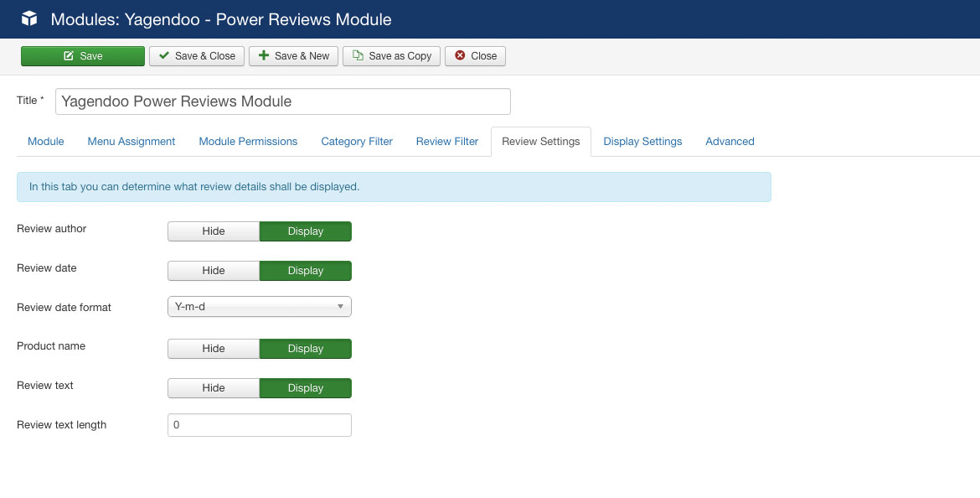Click the Title field label
This screenshot has height=498, width=980.
tap(30, 101)
